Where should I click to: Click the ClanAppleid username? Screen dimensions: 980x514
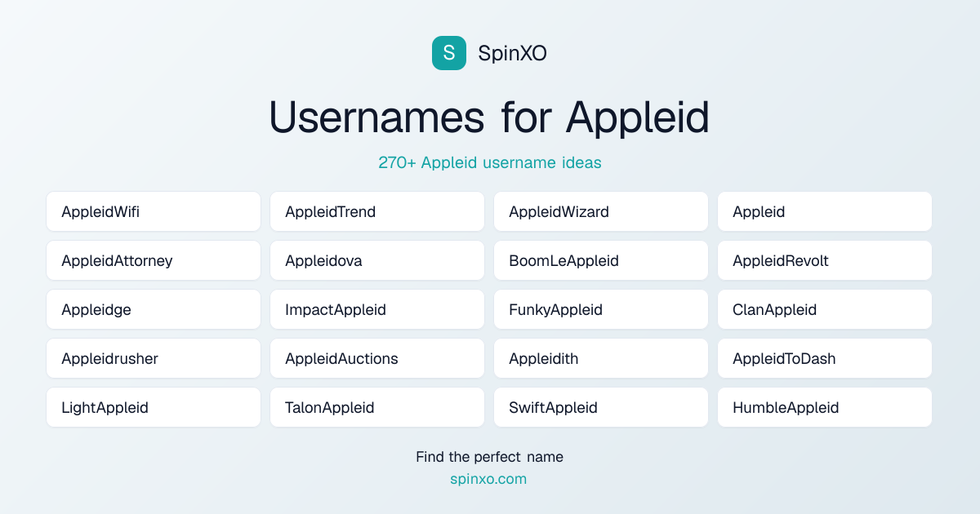(x=825, y=310)
